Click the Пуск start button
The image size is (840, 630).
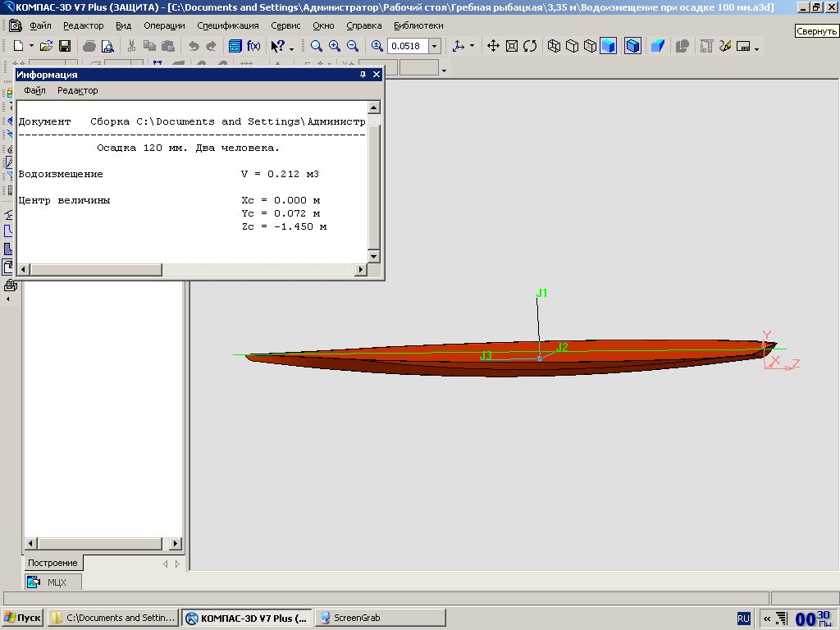[x=23, y=618]
